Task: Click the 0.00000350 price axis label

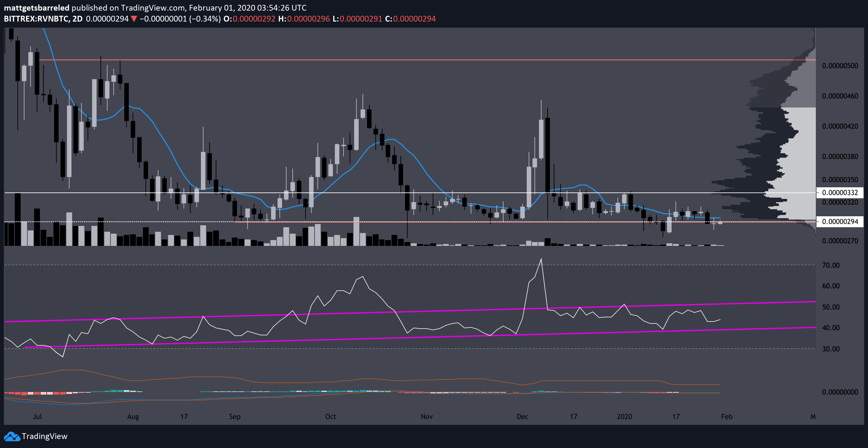Action: point(840,180)
